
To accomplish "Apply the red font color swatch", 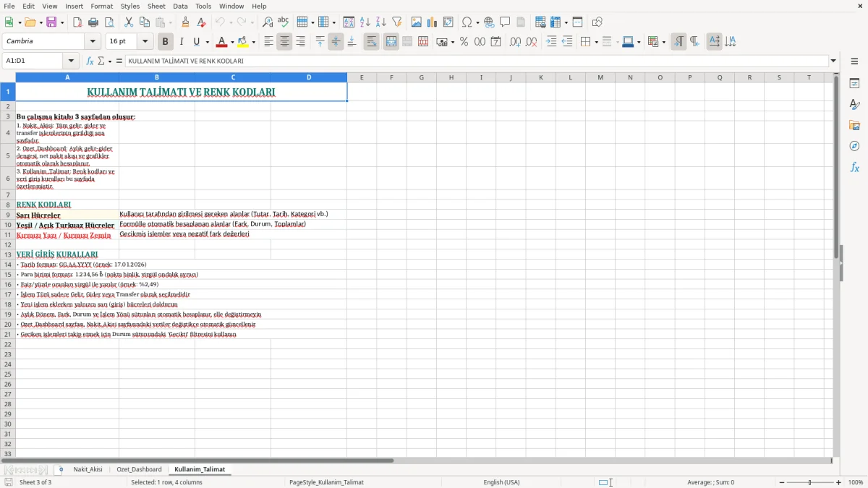I will click(222, 42).
